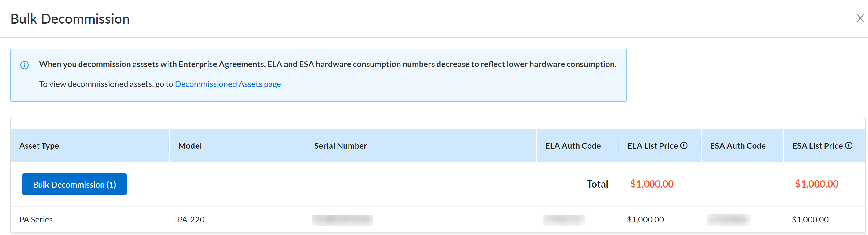Click the info icon beside ESA List Price
Screen dimensions: 868x235
pos(849,146)
